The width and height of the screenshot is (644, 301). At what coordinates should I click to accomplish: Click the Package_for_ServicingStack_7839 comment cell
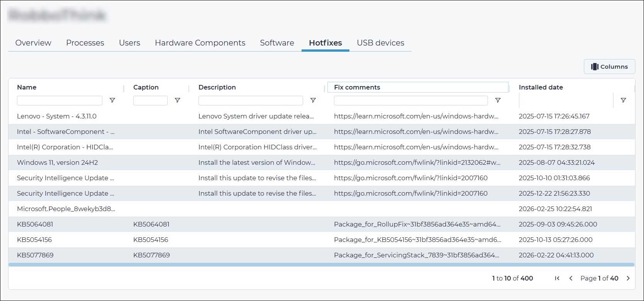pyautogui.click(x=417, y=255)
